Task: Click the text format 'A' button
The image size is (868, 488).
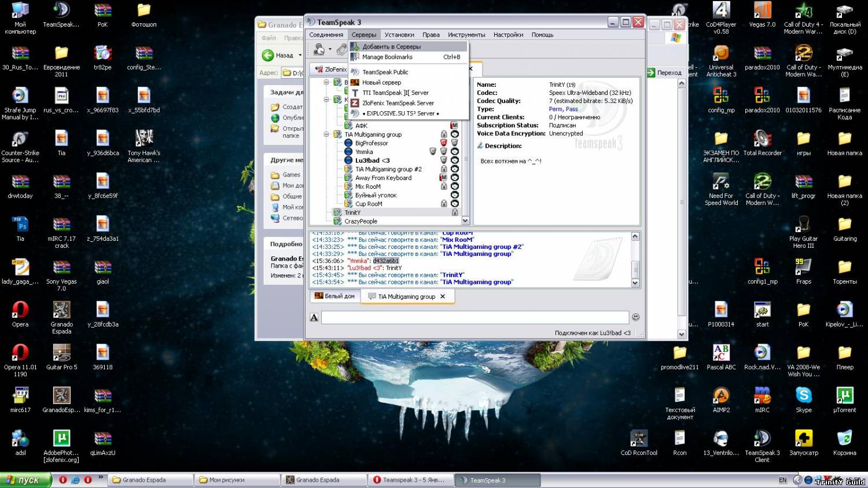Action: point(314,317)
